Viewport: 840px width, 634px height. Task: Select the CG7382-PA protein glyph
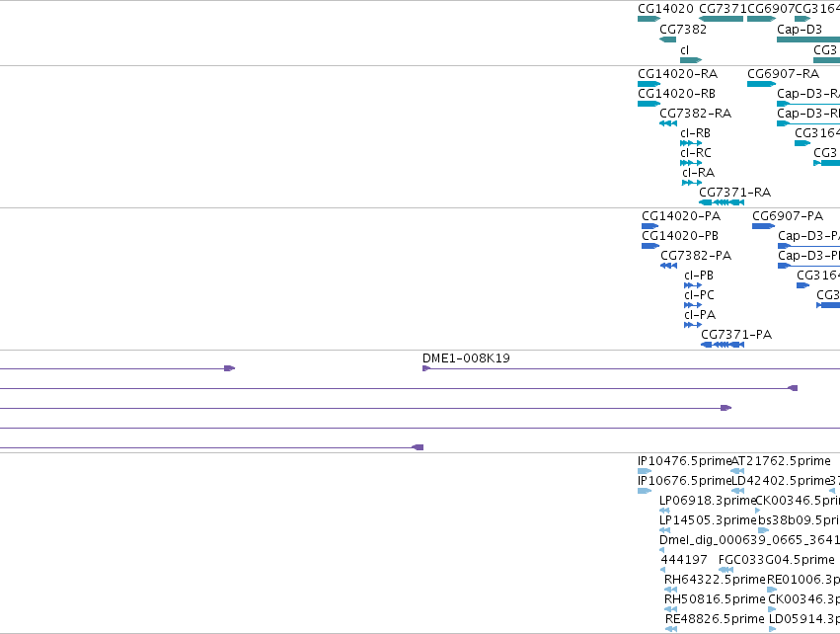coord(668,266)
